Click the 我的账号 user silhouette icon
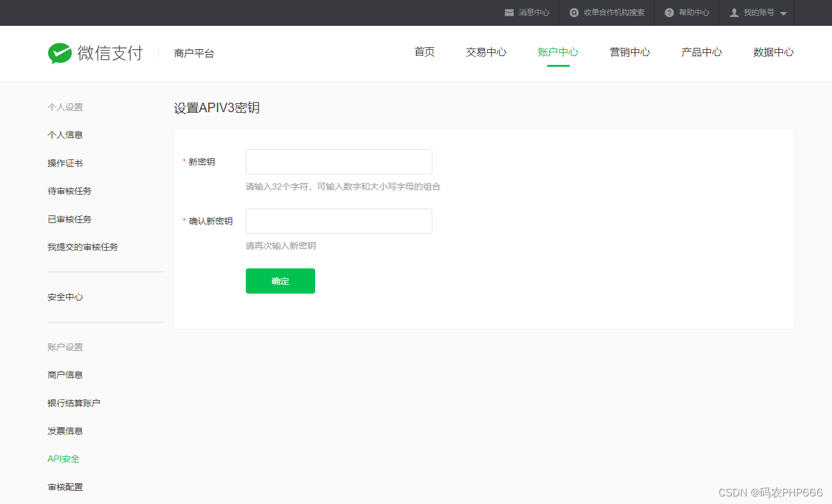The width and height of the screenshot is (832, 504). click(x=735, y=12)
